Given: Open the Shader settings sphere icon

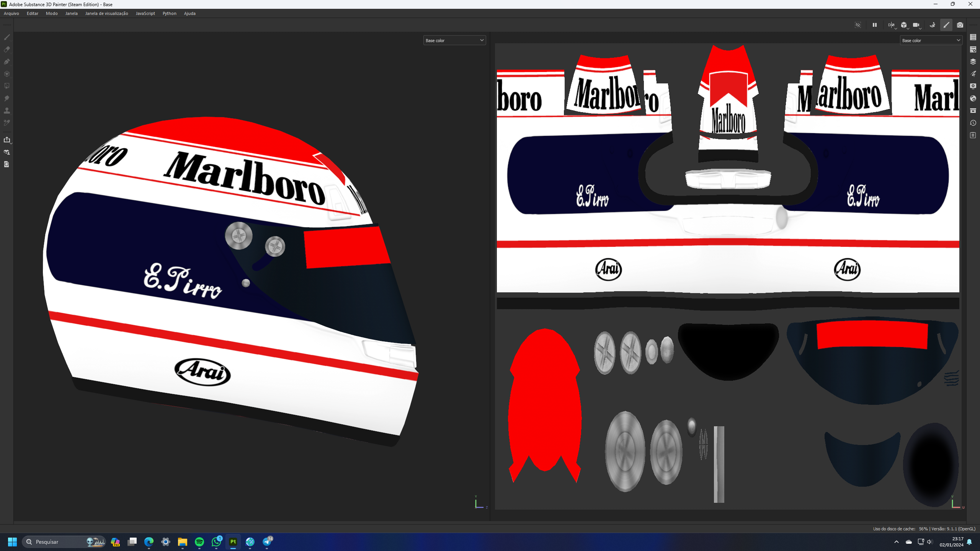Looking at the screenshot, I should pyautogui.click(x=973, y=98).
